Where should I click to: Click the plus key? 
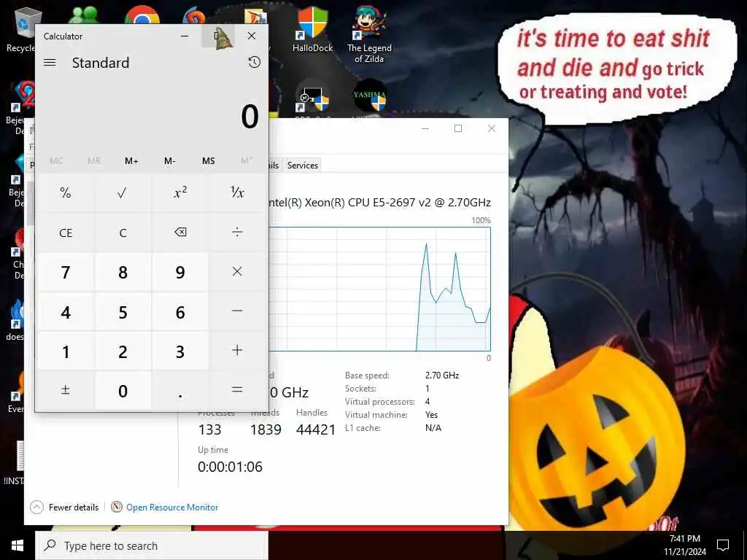click(237, 351)
